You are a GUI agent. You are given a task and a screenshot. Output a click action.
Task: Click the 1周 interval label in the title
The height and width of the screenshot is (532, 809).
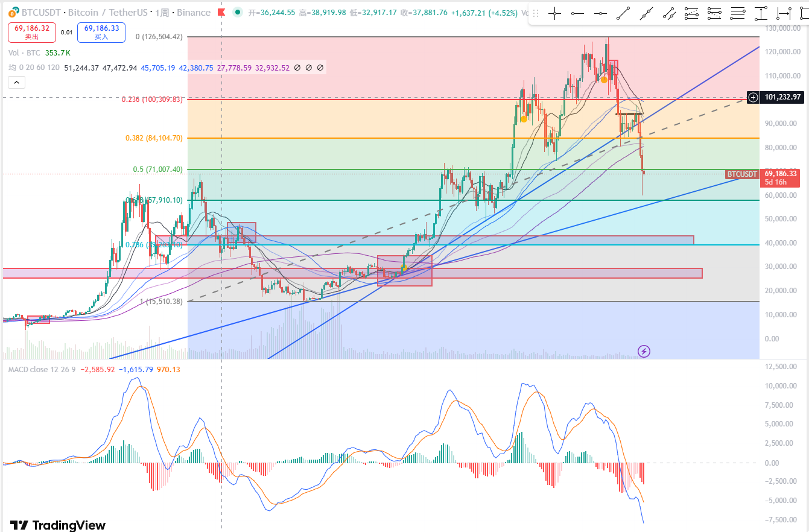162,13
